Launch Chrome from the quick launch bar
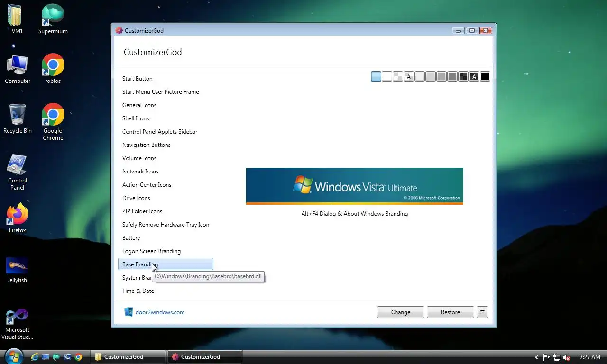Screen dimensions: 607x364 [x=78, y=357]
